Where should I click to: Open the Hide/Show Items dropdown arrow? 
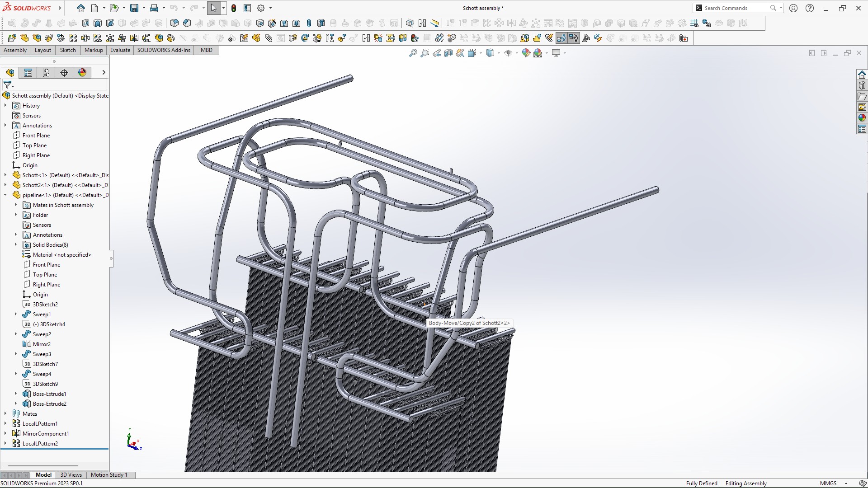point(517,53)
